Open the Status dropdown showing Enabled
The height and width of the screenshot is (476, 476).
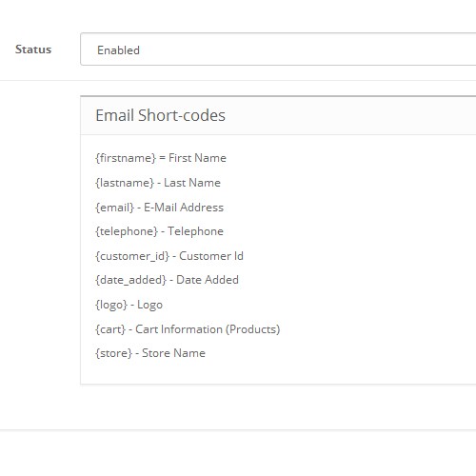click(278, 50)
